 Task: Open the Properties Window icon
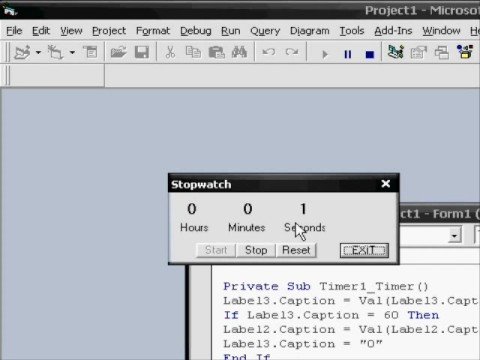[418, 52]
